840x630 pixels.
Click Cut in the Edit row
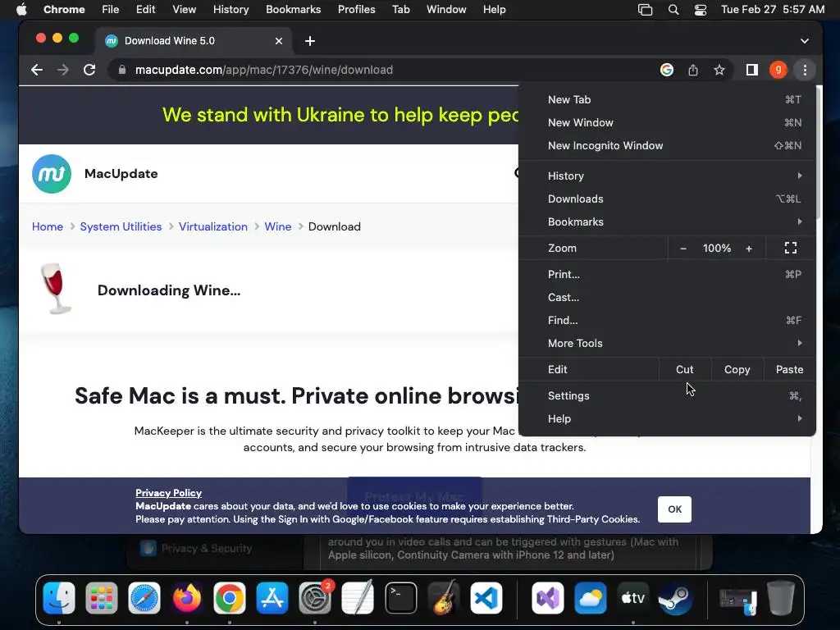tap(685, 370)
